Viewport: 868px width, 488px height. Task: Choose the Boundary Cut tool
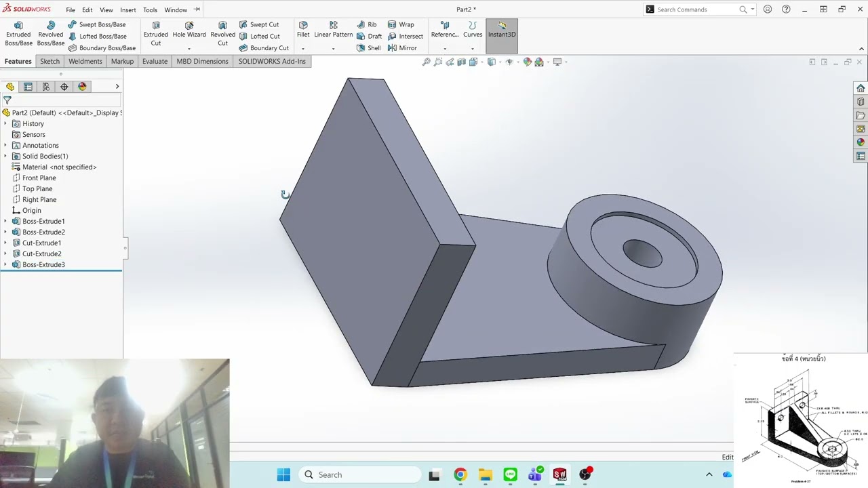click(264, 48)
